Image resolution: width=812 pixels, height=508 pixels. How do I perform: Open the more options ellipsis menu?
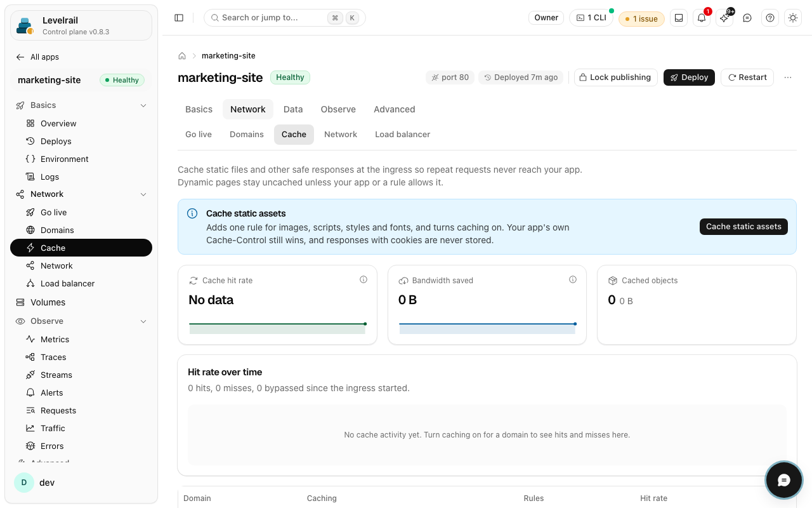pos(788,77)
